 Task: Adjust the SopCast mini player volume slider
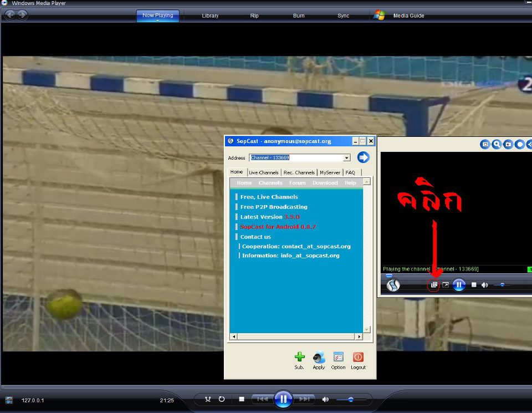(x=502, y=285)
